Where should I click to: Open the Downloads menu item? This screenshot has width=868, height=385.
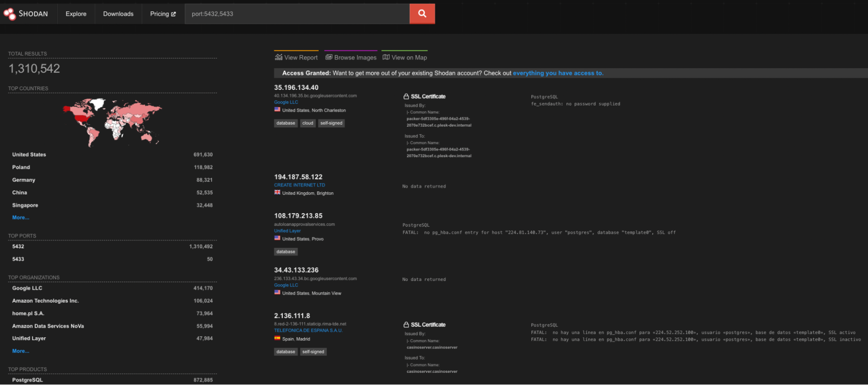tap(118, 14)
